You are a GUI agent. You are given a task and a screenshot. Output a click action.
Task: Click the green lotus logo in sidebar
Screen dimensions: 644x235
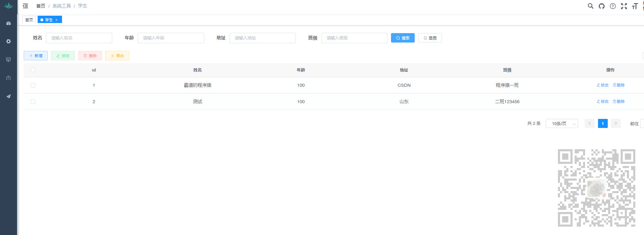click(8, 6)
